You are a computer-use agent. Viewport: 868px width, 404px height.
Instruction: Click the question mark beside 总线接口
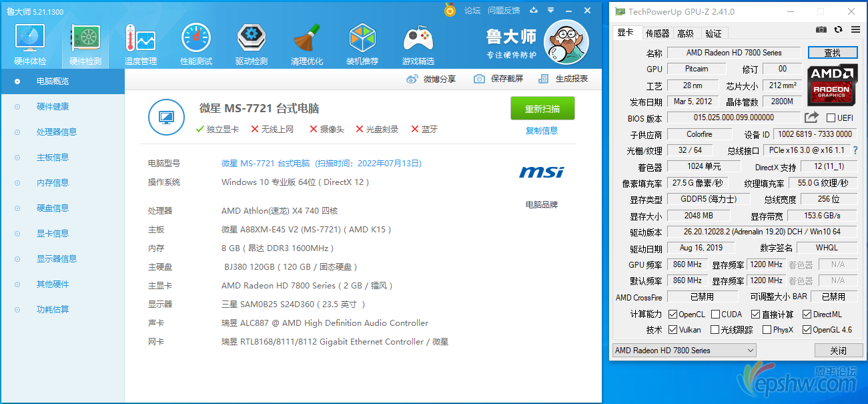point(855,150)
